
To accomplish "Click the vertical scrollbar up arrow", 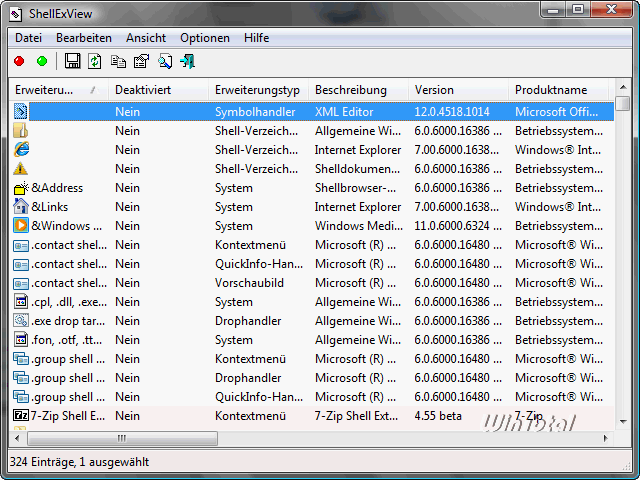I will tap(623, 87).
